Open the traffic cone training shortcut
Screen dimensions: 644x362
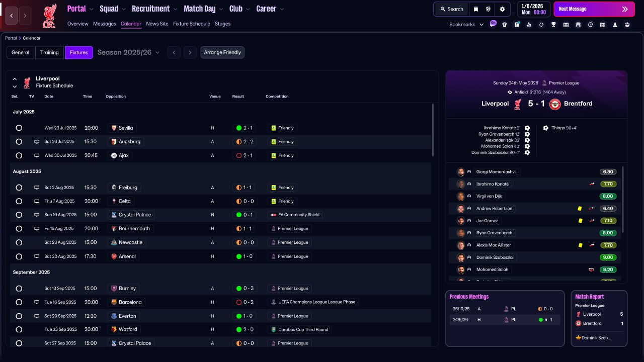(x=615, y=25)
